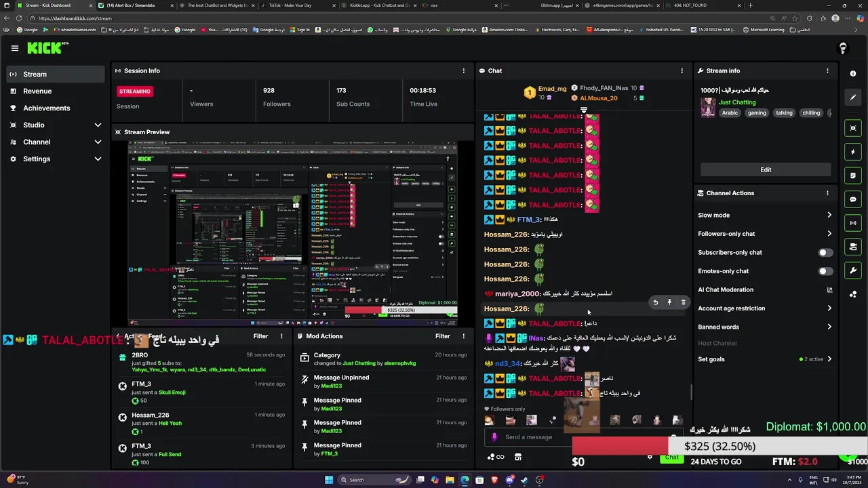Click the Activity Feed Filter button
The width and height of the screenshot is (868, 488).
coord(260,336)
